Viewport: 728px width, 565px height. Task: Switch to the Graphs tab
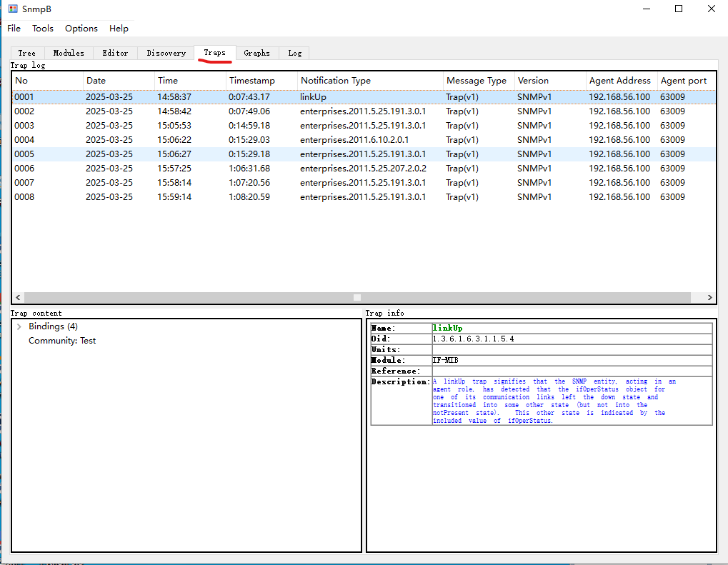[x=256, y=53]
